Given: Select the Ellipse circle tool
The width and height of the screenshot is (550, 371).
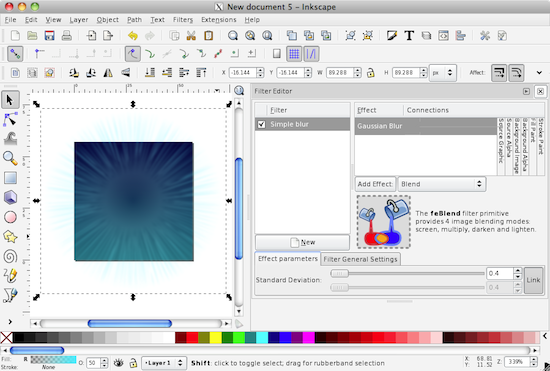Looking at the screenshot, I should click(x=10, y=217).
